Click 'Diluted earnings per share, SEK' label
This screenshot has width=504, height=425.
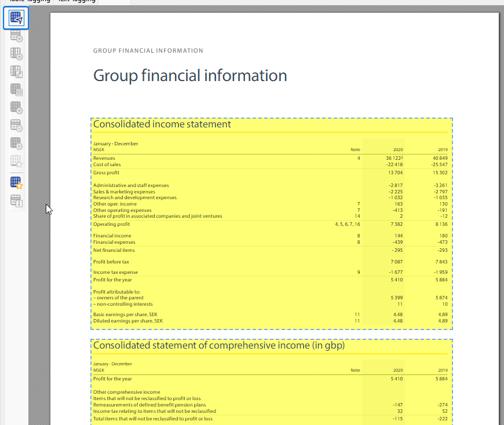point(128,321)
